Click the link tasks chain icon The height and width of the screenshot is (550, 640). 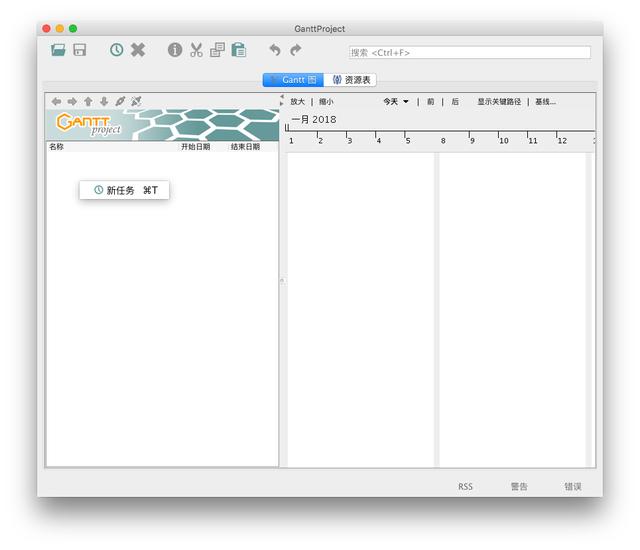(120, 101)
